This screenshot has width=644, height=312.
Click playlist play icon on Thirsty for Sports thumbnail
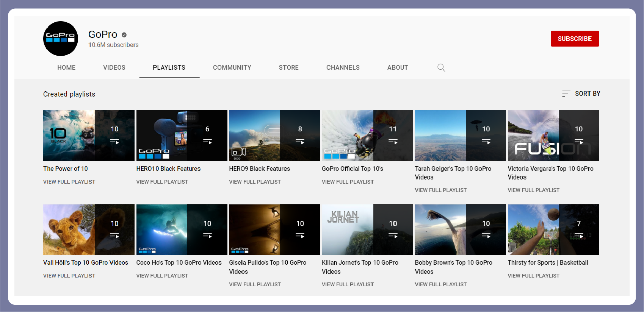tap(579, 236)
